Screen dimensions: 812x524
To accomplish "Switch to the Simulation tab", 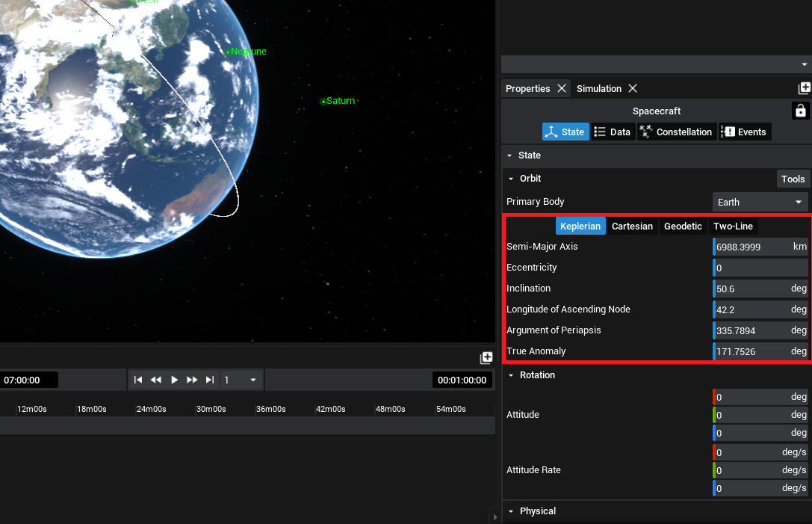I will (598, 88).
